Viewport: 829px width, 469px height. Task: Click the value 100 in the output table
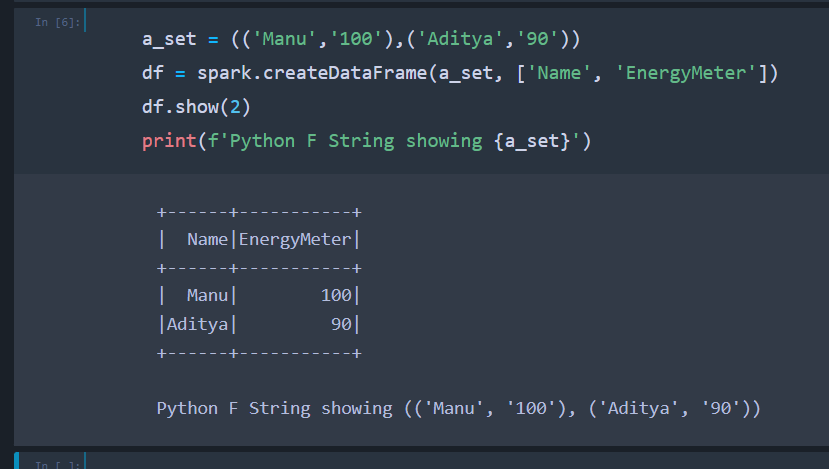pos(336,296)
